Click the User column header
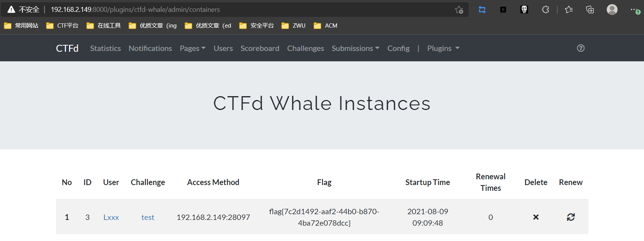644x241 pixels. [x=111, y=182]
